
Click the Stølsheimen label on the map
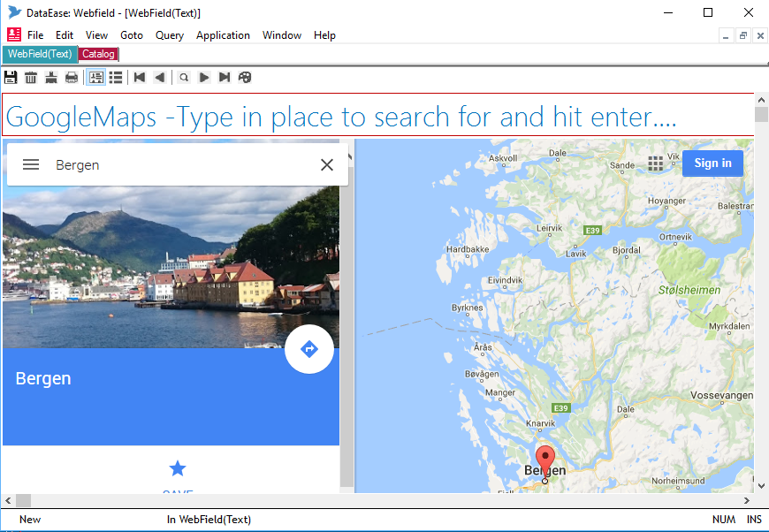pyautogui.click(x=689, y=290)
